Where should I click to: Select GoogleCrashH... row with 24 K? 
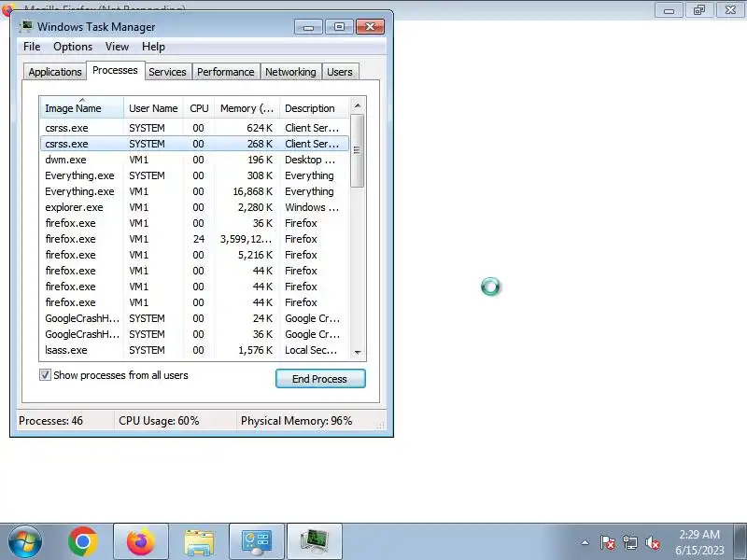pyautogui.click(x=194, y=318)
